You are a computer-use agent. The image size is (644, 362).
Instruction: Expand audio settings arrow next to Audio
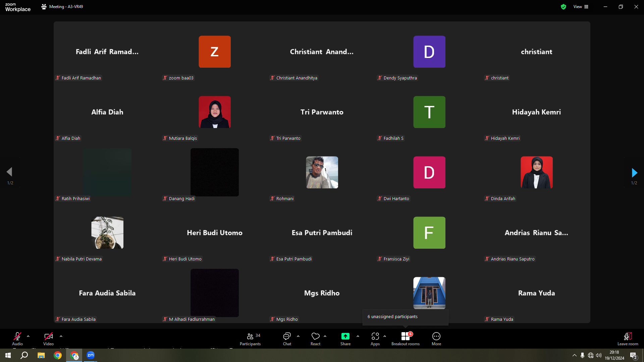click(28, 336)
